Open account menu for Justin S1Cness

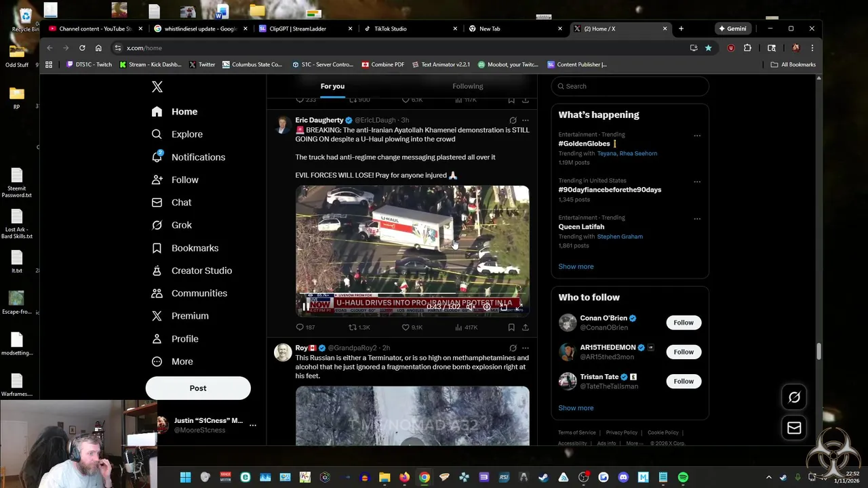pyautogui.click(x=252, y=425)
